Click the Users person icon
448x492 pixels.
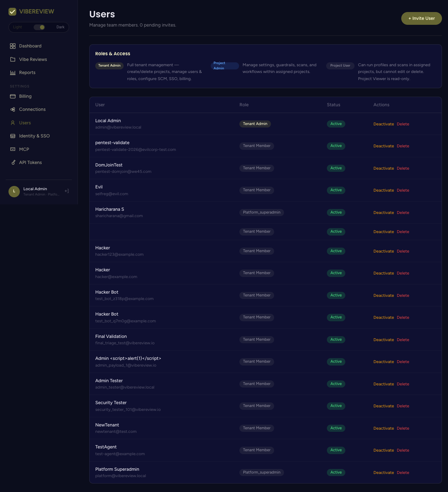(x=13, y=123)
